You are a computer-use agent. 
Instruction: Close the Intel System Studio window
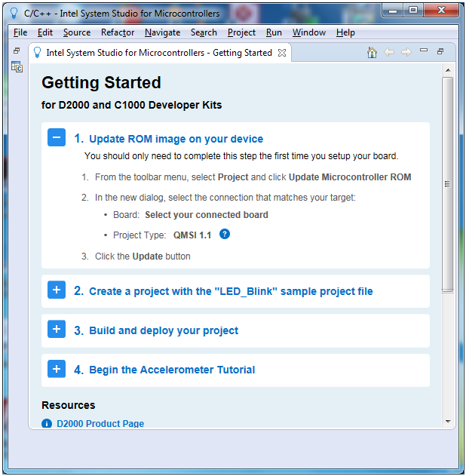coord(441,11)
